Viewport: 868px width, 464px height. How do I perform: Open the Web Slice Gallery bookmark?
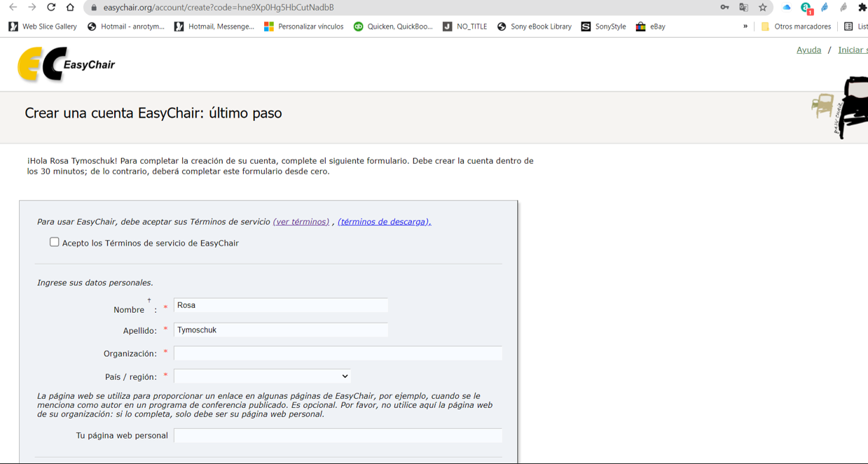coord(43,27)
